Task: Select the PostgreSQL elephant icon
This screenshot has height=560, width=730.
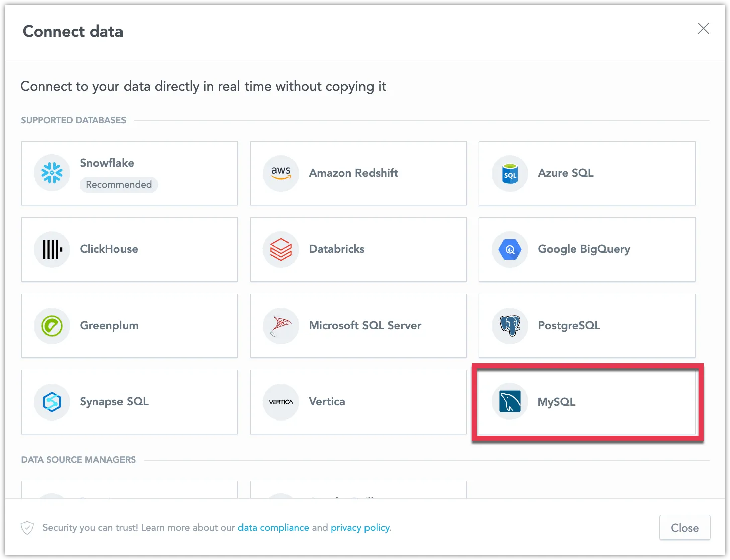Action: [x=510, y=325]
